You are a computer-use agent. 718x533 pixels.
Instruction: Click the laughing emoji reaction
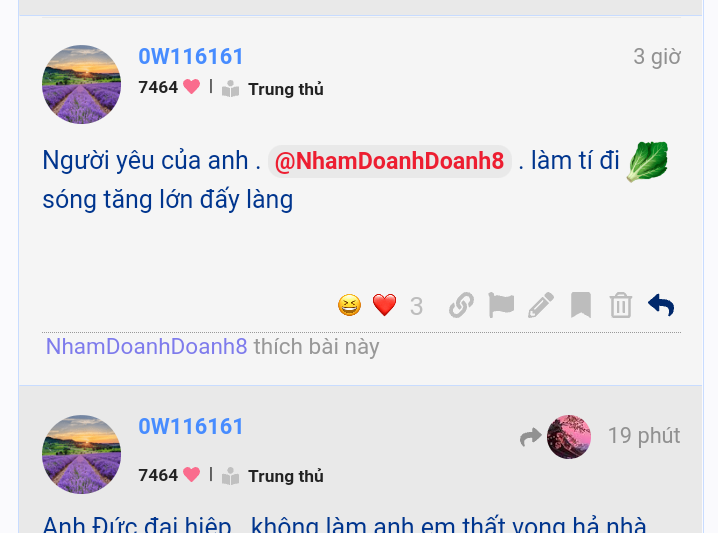tap(349, 305)
